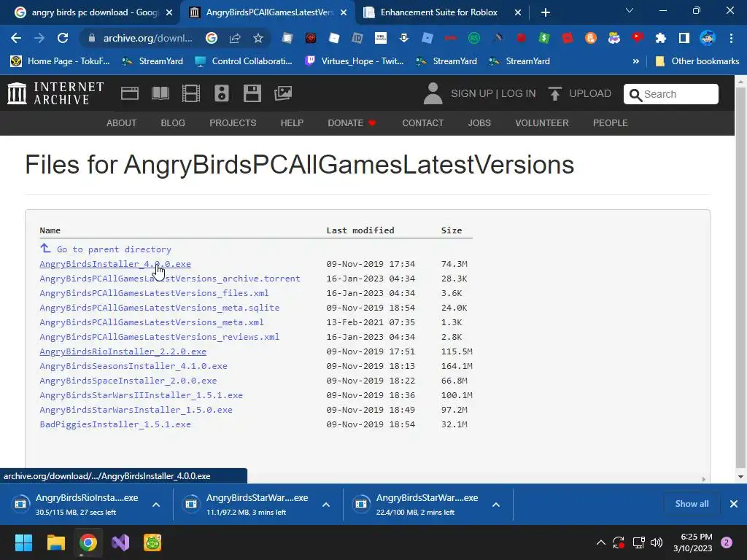This screenshot has height=560, width=747.
Task: Open the Internet Archive Texts book icon
Action: tap(160, 93)
